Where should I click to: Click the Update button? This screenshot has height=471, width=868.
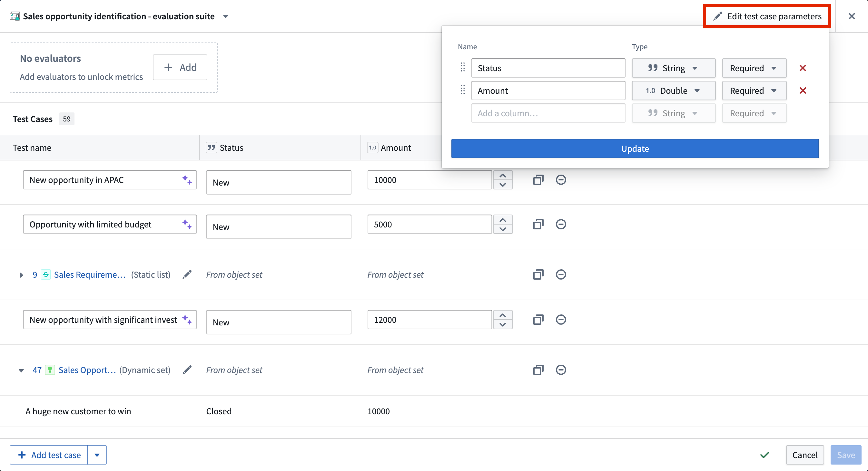pos(635,149)
